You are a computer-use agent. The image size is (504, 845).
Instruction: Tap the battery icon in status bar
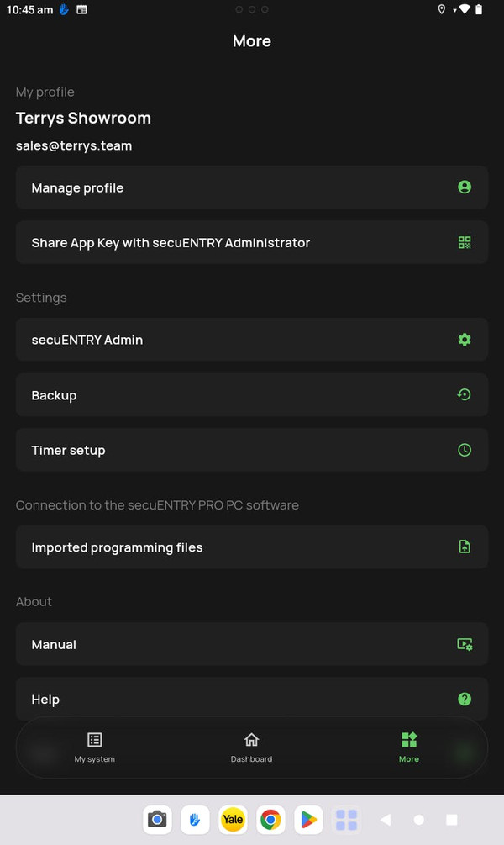tap(479, 9)
